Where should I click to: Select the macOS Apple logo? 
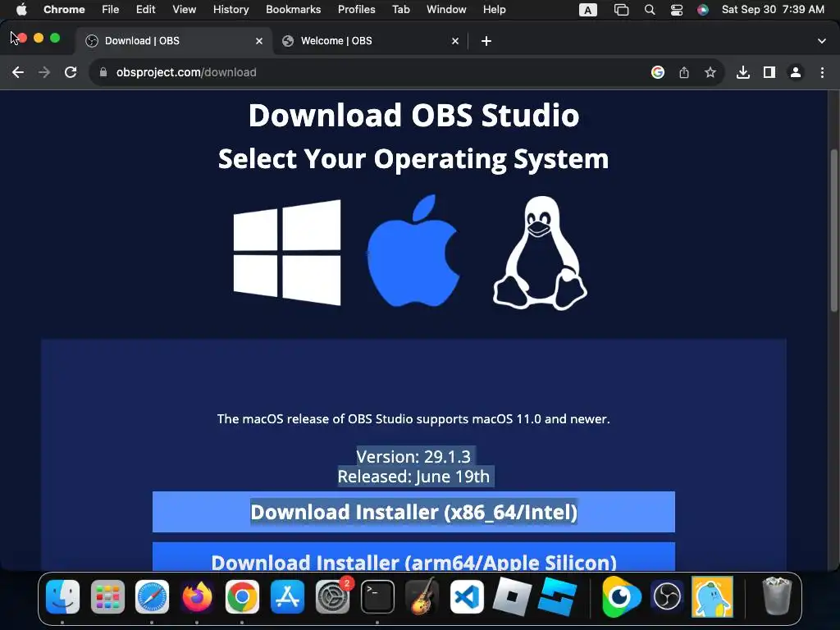point(413,251)
